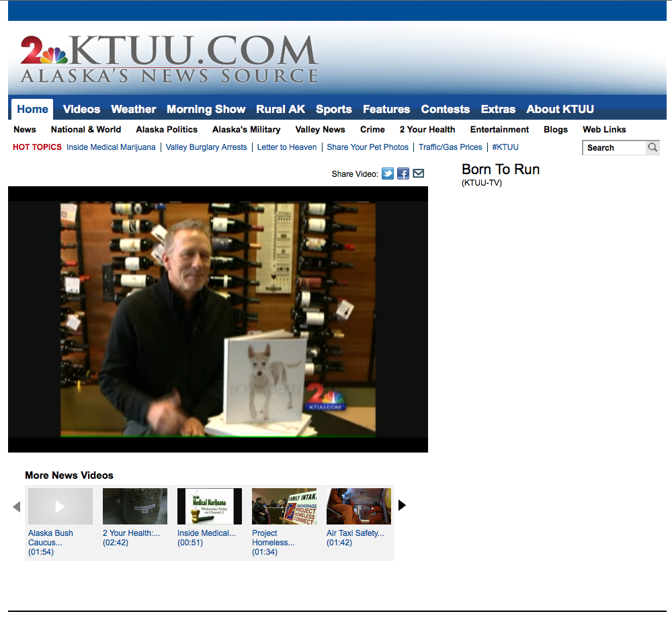Screen dimensions: 672x622
Task: Show more news videos with the right arrow
Action: pos(402,505)
